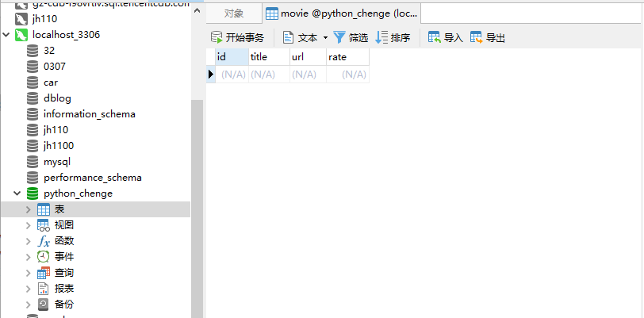Click the (N/A) cell under url
Image resolution: width=644 pixels, height=318 pixels.
[x=308, y=75]
